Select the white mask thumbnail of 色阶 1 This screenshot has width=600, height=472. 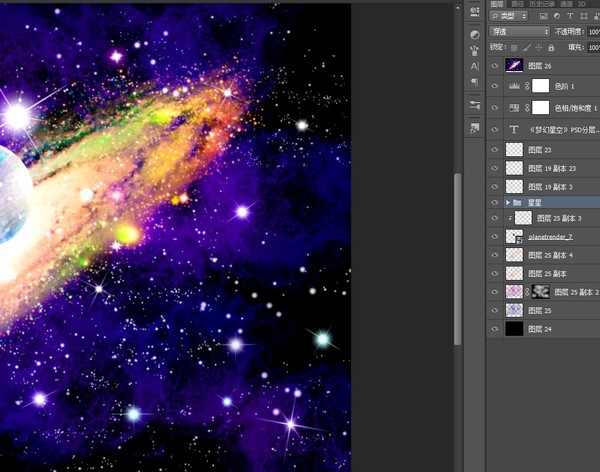pyautogui.click(x=541, y=86)
